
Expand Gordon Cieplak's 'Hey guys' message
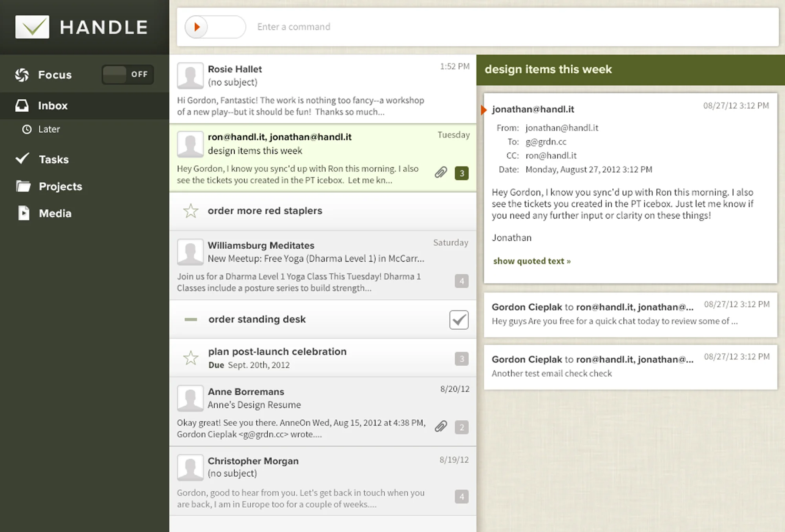tap(630, 314)
